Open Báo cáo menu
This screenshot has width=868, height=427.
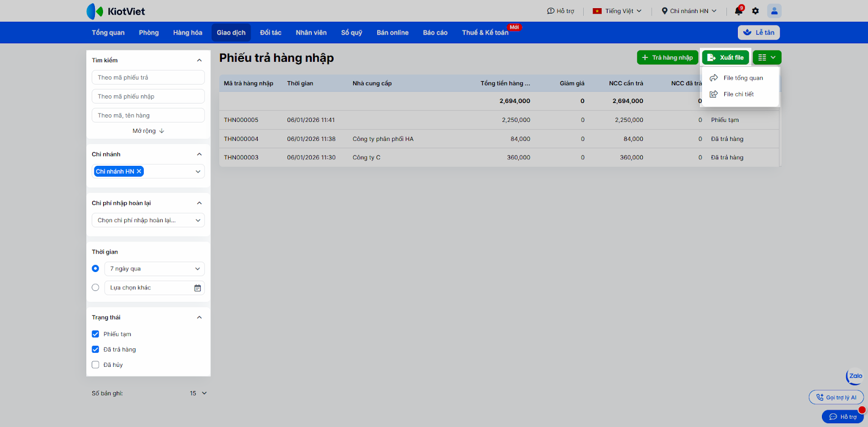435,33
